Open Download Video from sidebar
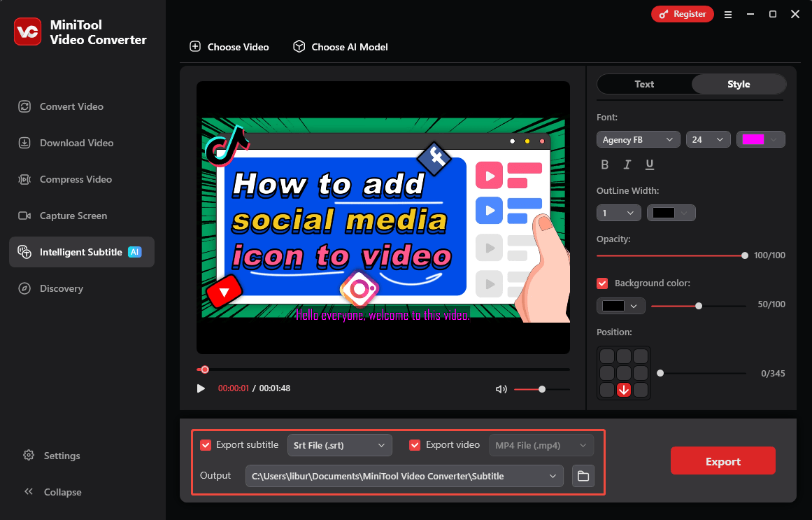 click(66, 143)
